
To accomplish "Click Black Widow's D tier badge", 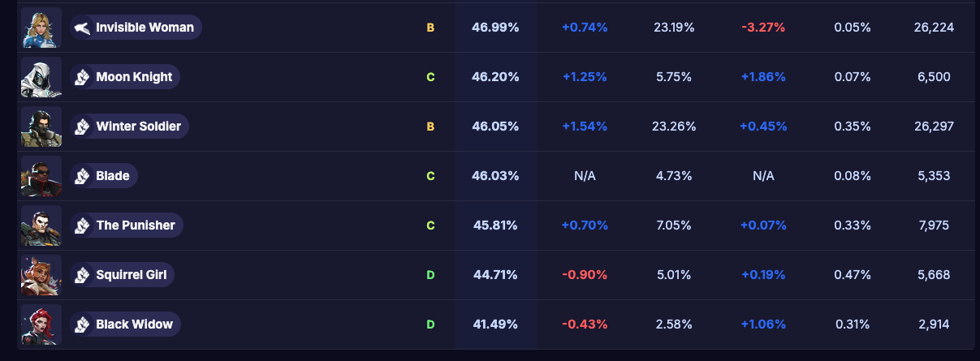I will pos(430,324).
